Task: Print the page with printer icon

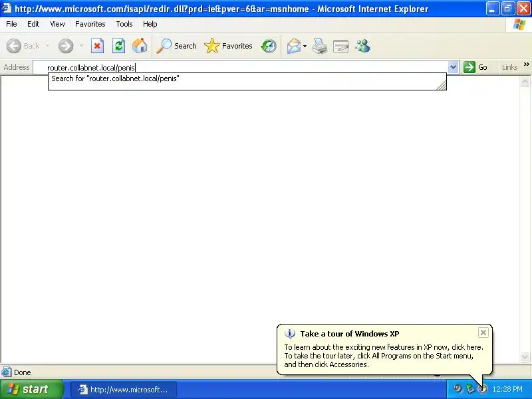Action: coord(320,46)
